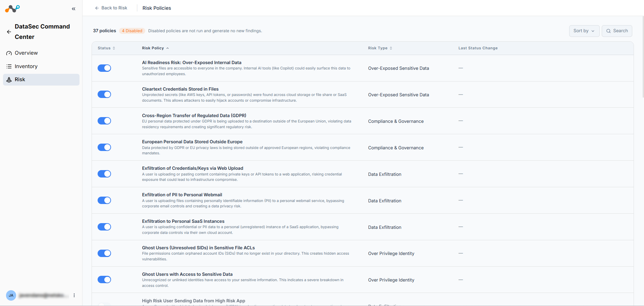Open user options three-dot menu
The image size is (644, 306).
(74, 295)
